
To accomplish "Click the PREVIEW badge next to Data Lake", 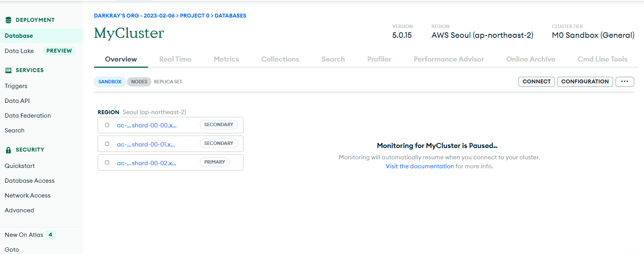I will pos(59,51).
